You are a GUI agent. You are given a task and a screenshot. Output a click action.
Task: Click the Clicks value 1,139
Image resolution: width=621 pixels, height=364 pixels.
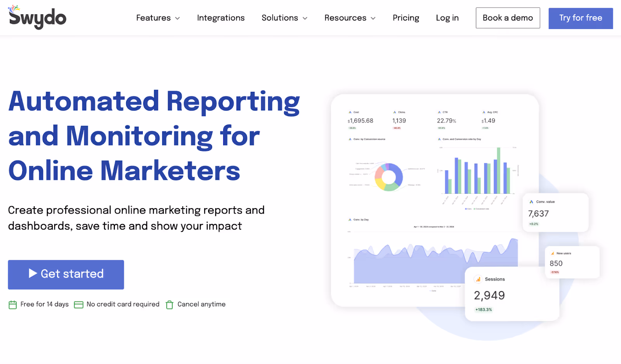click(399, 121)
